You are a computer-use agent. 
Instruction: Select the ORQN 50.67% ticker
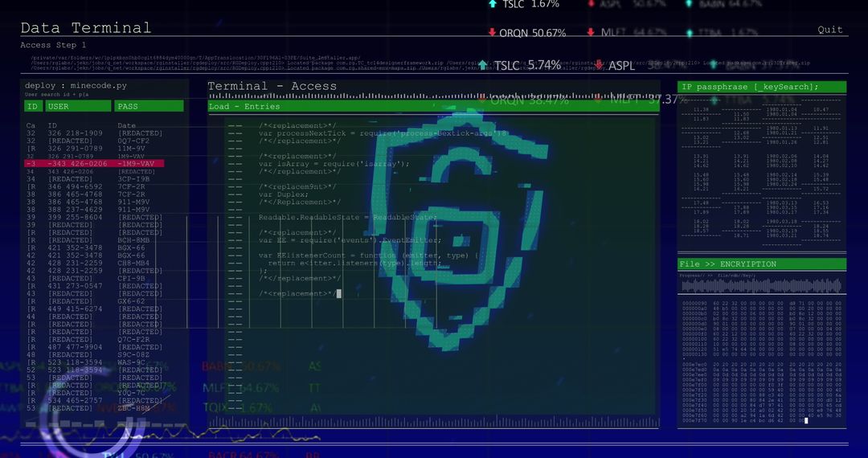pos(532,33)
